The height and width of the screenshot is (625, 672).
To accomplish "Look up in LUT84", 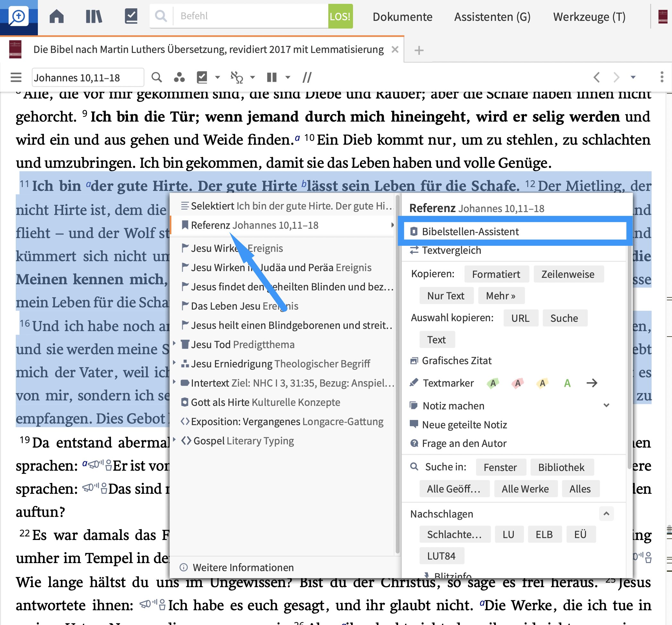I will [x=441, y=556].
